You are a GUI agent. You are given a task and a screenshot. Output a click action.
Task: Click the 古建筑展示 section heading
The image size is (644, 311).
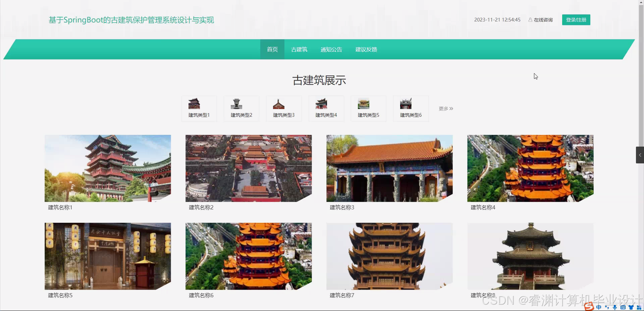[319, 81]
